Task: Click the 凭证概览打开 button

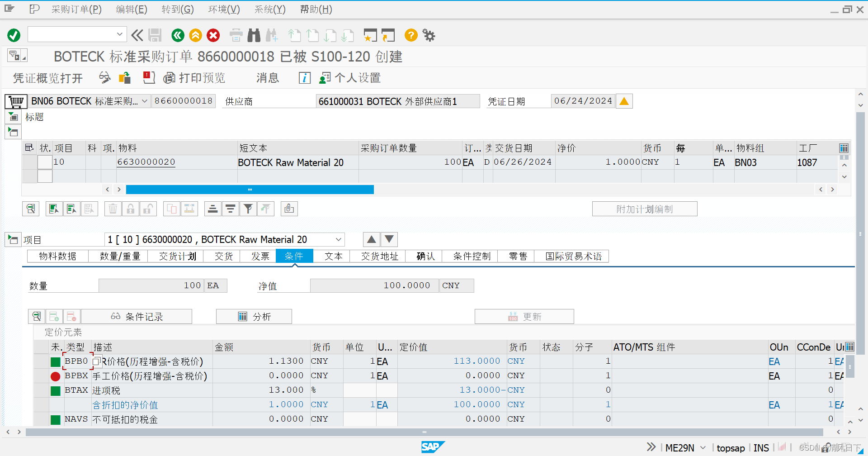Action: click(x=48, y=78)
